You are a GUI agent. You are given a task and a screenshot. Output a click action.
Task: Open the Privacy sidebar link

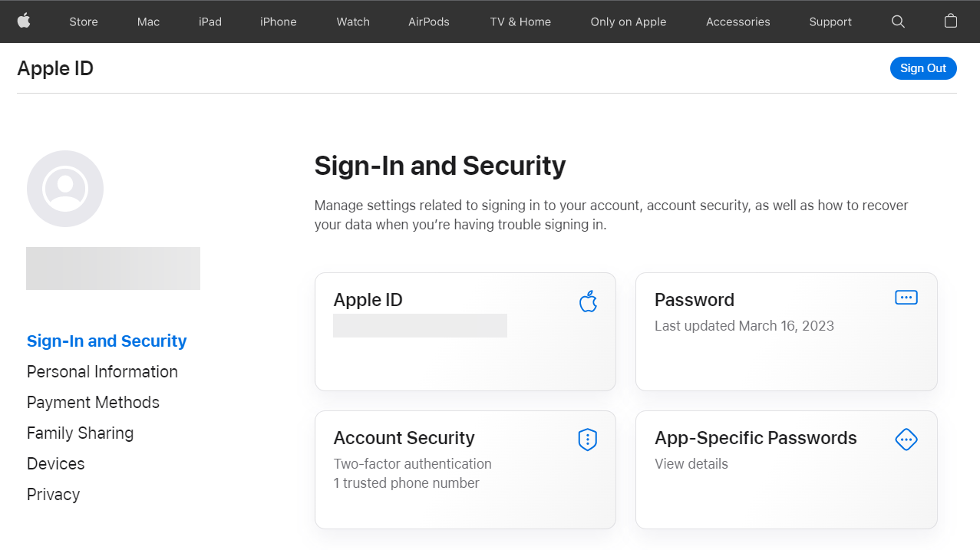[53, 495]
